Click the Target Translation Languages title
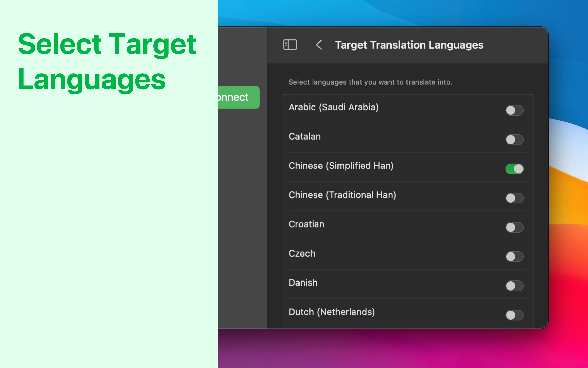The height and width of the screenshot is (368, 588). coord(409,45)
